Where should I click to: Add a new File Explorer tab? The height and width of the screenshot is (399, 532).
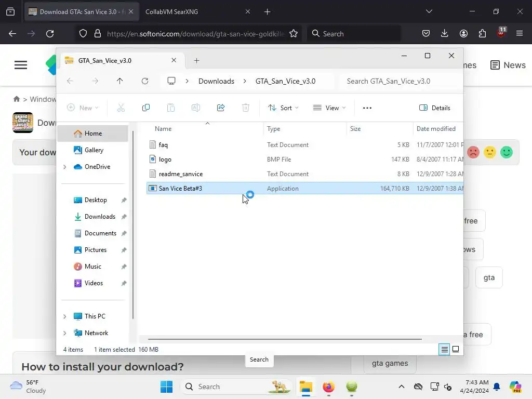(x=197, y=61)
